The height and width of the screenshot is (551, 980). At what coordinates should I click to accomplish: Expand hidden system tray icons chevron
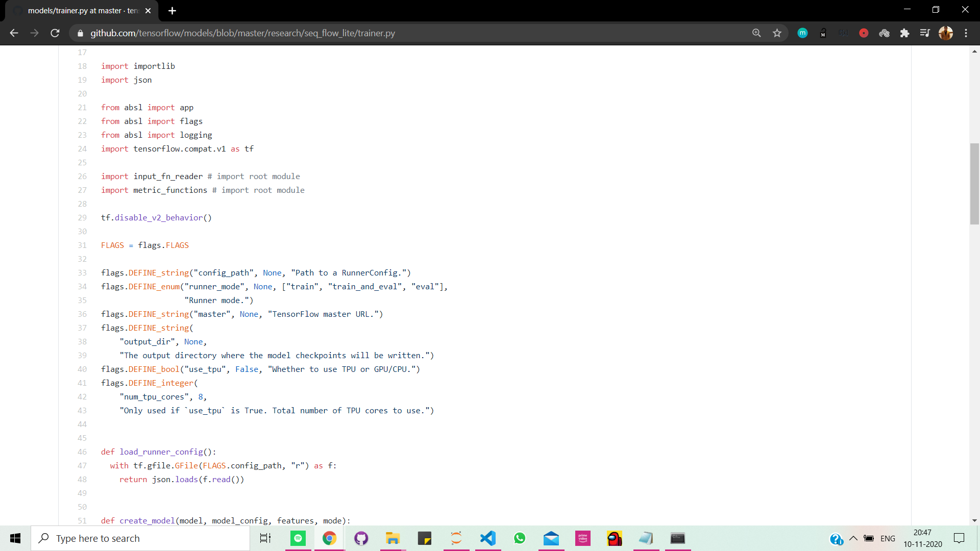click(853, 538)
